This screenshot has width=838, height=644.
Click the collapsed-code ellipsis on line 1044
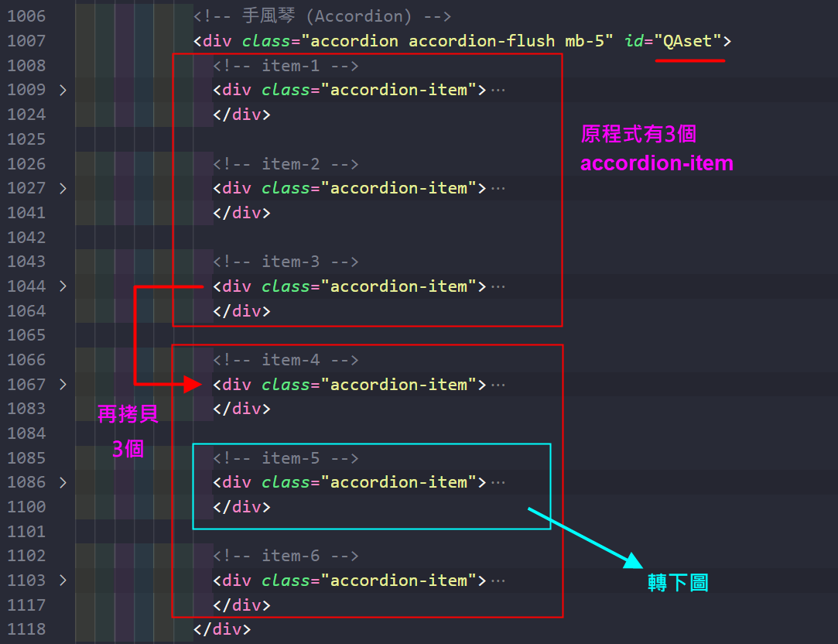(498, 286)
